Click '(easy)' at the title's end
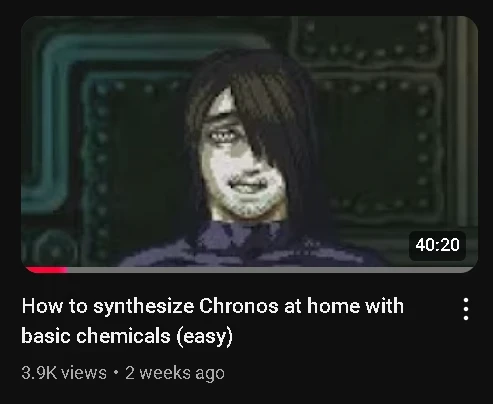The height and width of the screenshot is (404, 493). coord(204,336)
